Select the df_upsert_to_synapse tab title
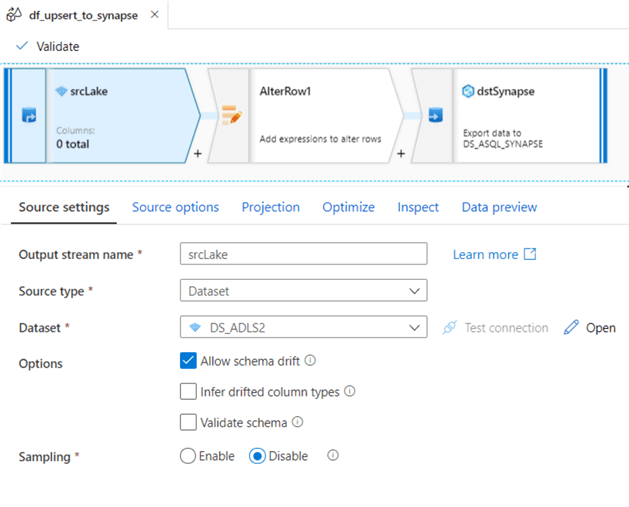629x507 pixels. point(83,15)
